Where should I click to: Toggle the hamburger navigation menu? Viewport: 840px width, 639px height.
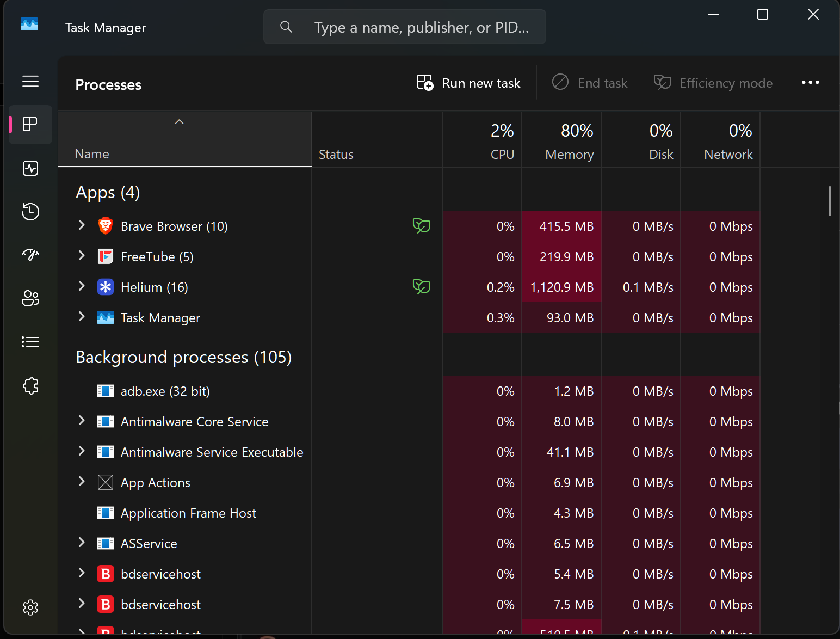(x=30, y=81)
